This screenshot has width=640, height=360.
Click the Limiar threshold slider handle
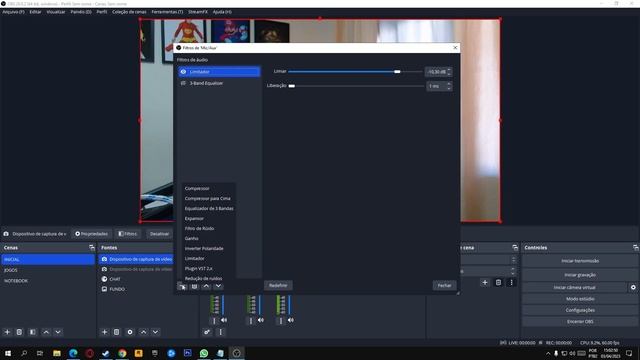(x=397, y=72)
